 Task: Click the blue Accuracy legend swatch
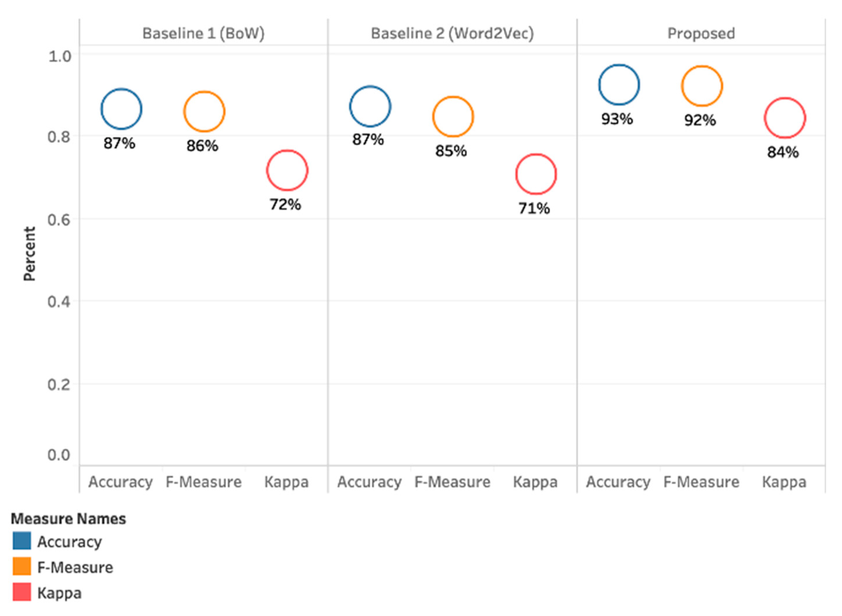[22, 541]
